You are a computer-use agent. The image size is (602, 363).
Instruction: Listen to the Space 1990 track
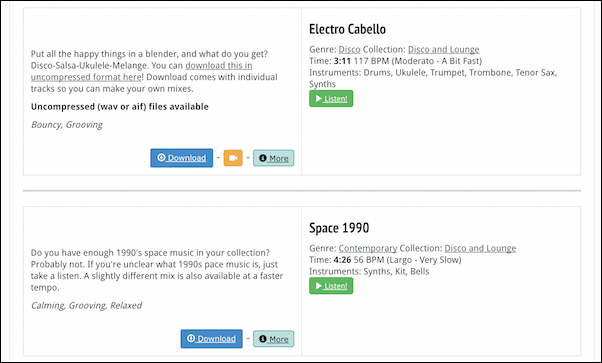coord(331,286)
